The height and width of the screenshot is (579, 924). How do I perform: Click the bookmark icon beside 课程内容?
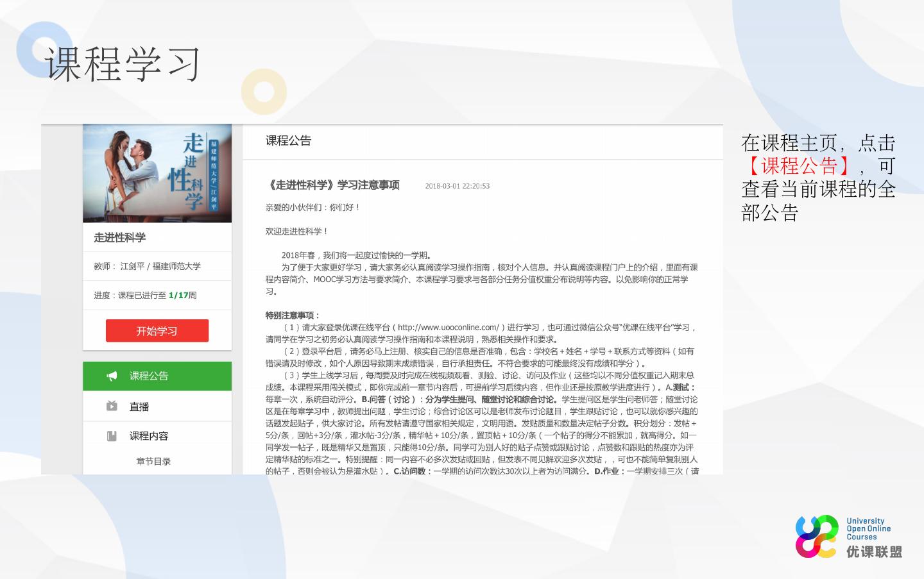(x=112, y=436)
